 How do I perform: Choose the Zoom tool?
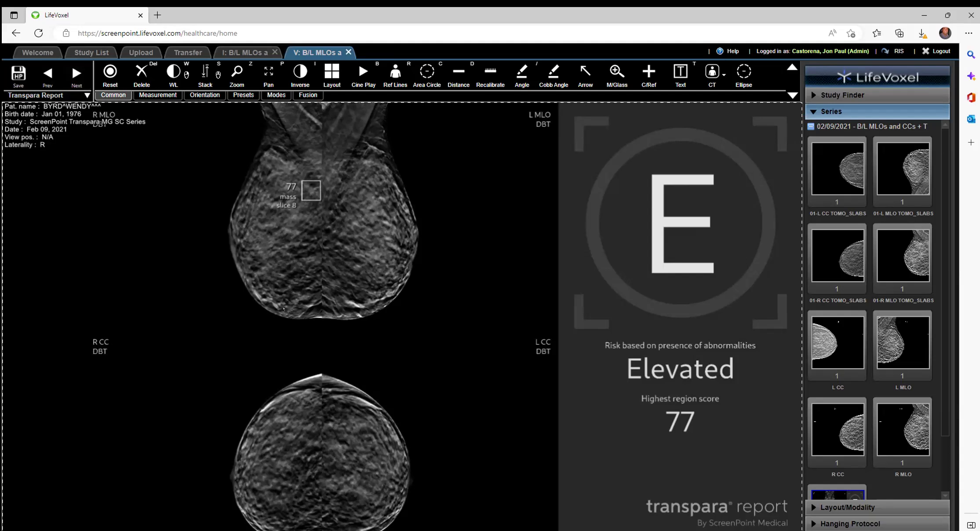click(237, 76)
